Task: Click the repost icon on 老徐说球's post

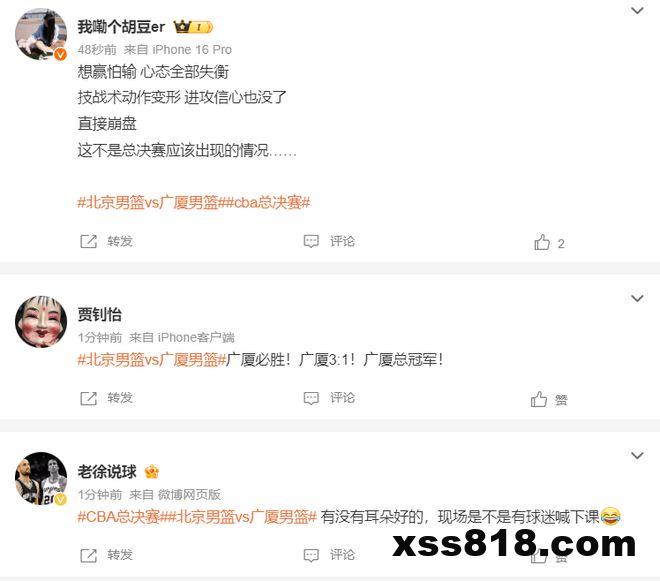Action: (88, 555)
